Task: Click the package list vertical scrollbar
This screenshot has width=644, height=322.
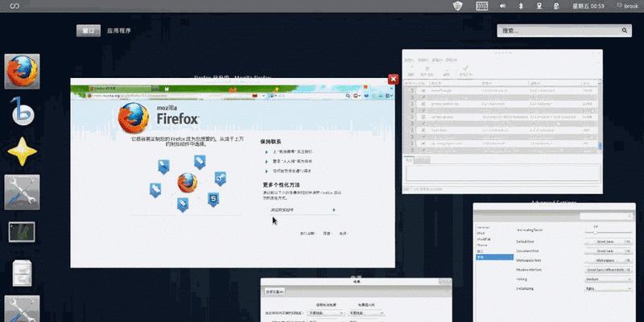Action: [600, 117]
